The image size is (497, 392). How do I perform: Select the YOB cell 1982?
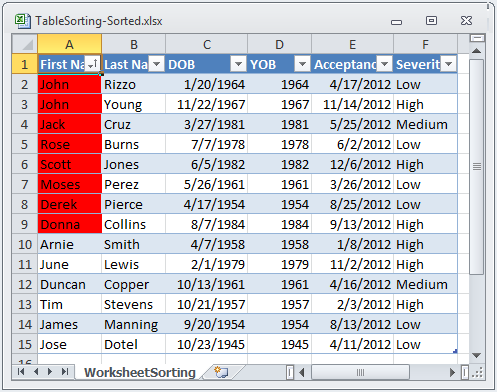[279, 164]
